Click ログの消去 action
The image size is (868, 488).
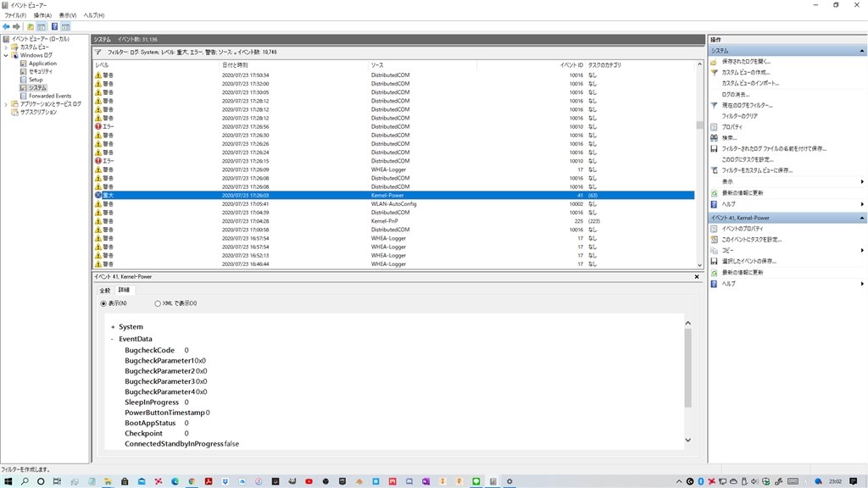tap(736, 95)
